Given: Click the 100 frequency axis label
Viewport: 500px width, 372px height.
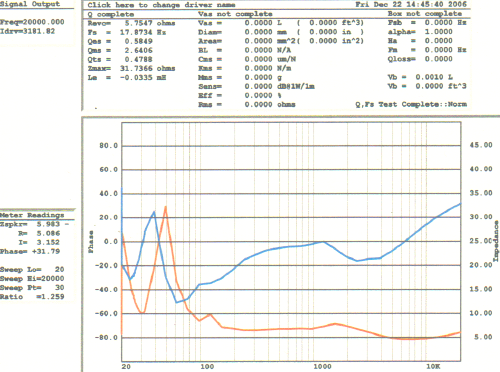Looking at the screenshot, I should 207,366.
